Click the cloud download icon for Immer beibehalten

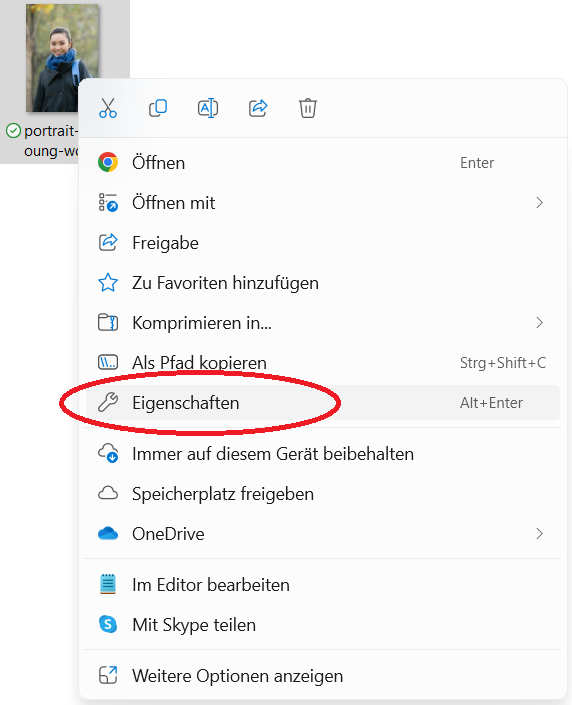tap(108, 453)
